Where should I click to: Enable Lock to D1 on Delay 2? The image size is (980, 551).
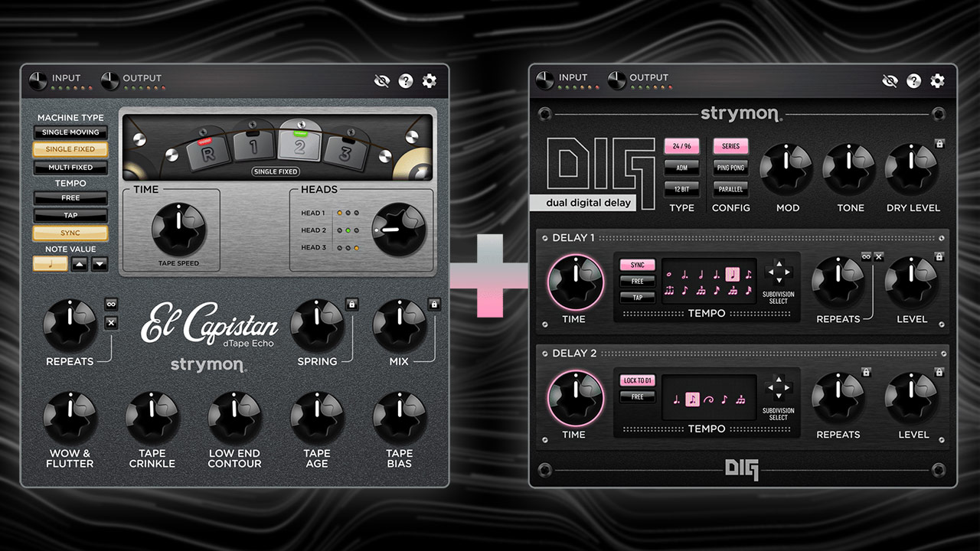637,380
